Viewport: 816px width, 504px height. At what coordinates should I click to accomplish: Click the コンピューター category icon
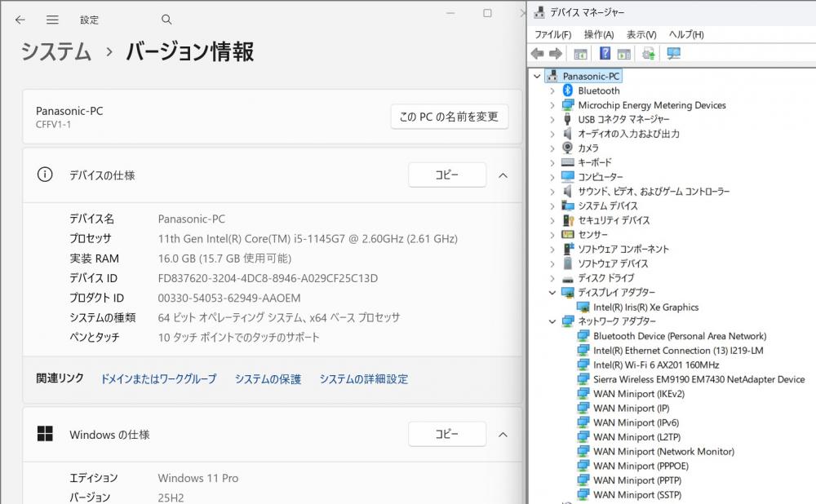click(568, 177)
